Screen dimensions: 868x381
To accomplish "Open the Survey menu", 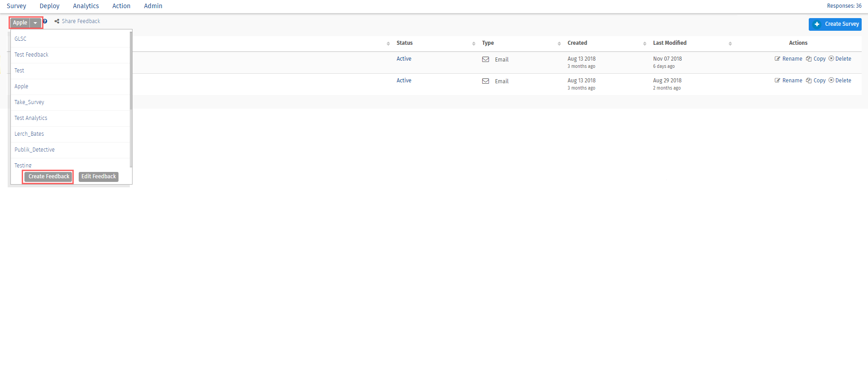I will [x=16, y=6].
